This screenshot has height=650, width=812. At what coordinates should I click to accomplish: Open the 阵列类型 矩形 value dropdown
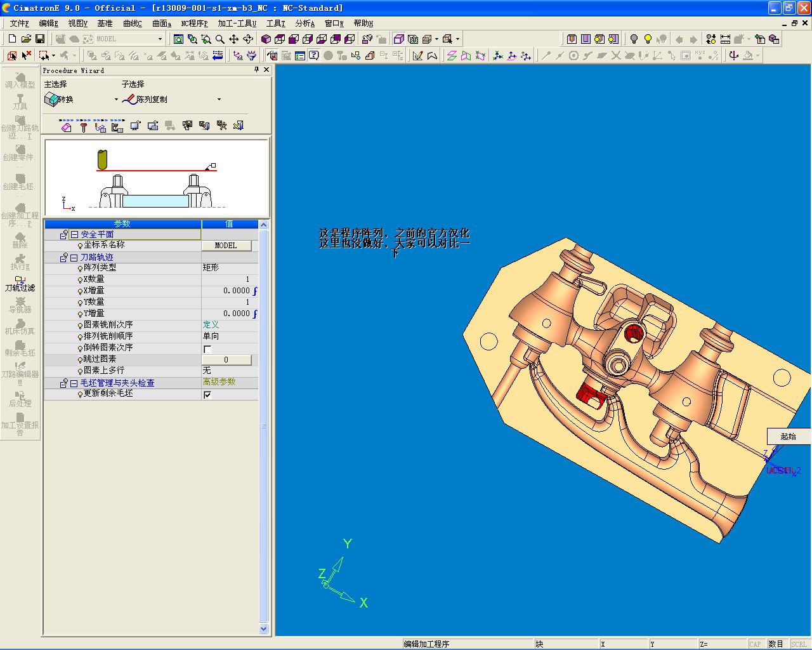(x=230, y=268)
